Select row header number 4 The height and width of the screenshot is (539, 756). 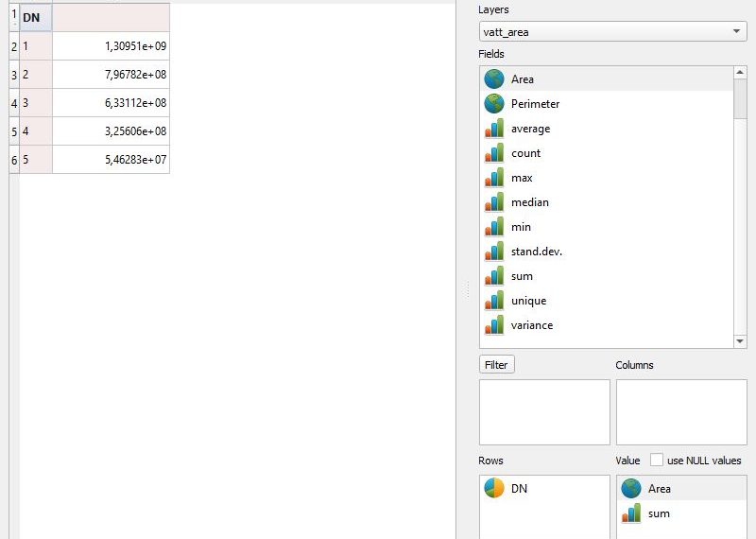(14, 103)
